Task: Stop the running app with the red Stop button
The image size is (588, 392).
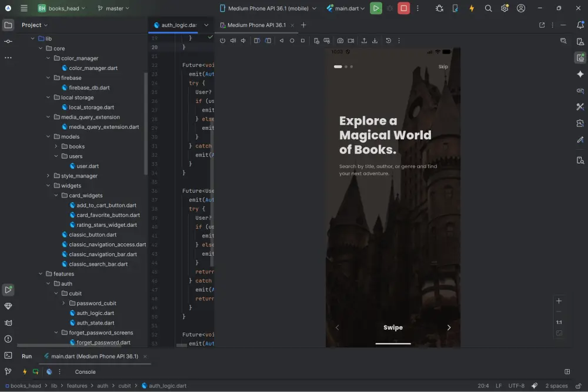Action: pos(402,8)
